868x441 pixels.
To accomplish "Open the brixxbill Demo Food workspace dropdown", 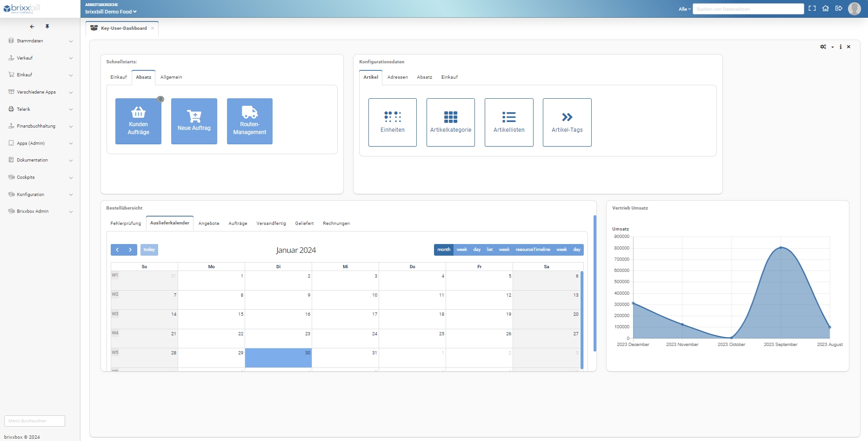I will 111,12.
